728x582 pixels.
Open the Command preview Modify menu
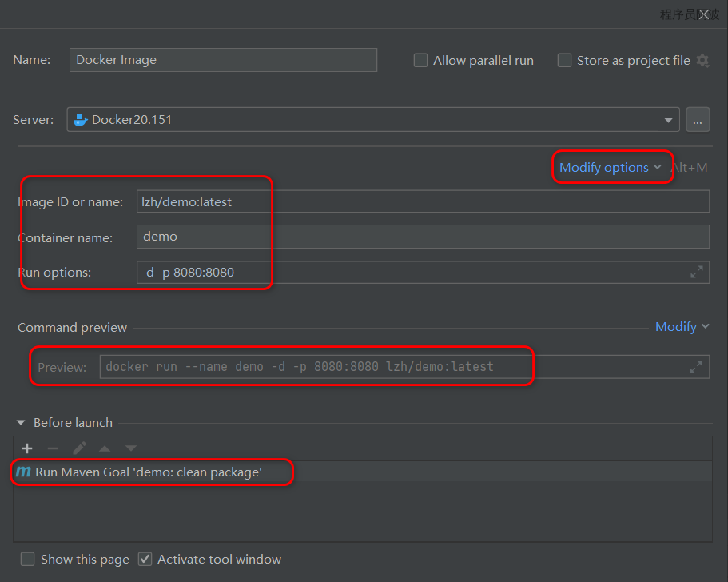(682, 327)
